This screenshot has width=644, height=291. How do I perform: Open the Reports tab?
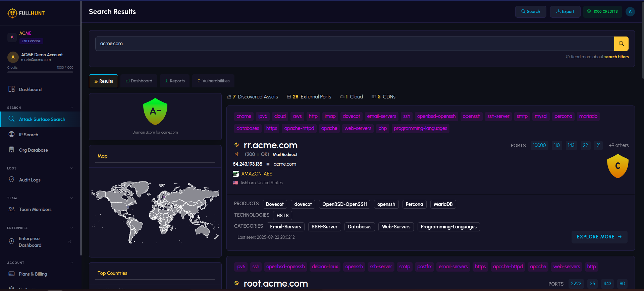click(x=175, y=81)
